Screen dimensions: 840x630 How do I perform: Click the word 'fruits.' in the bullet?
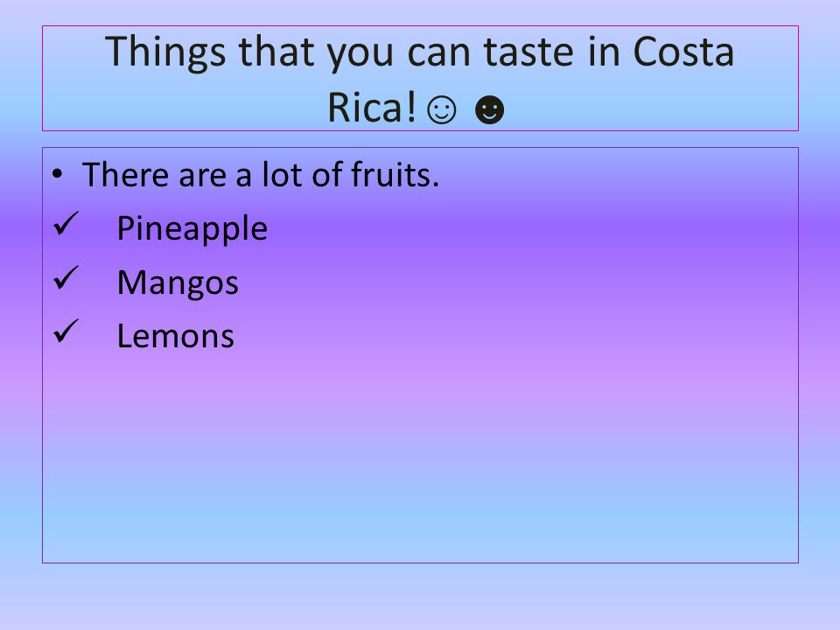395,175
